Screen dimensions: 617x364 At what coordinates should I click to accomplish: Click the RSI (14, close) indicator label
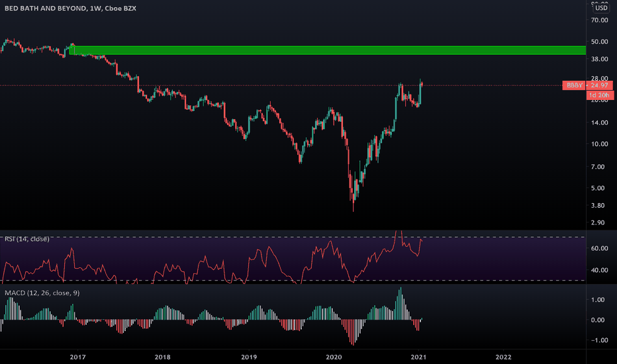click(26, 239)
